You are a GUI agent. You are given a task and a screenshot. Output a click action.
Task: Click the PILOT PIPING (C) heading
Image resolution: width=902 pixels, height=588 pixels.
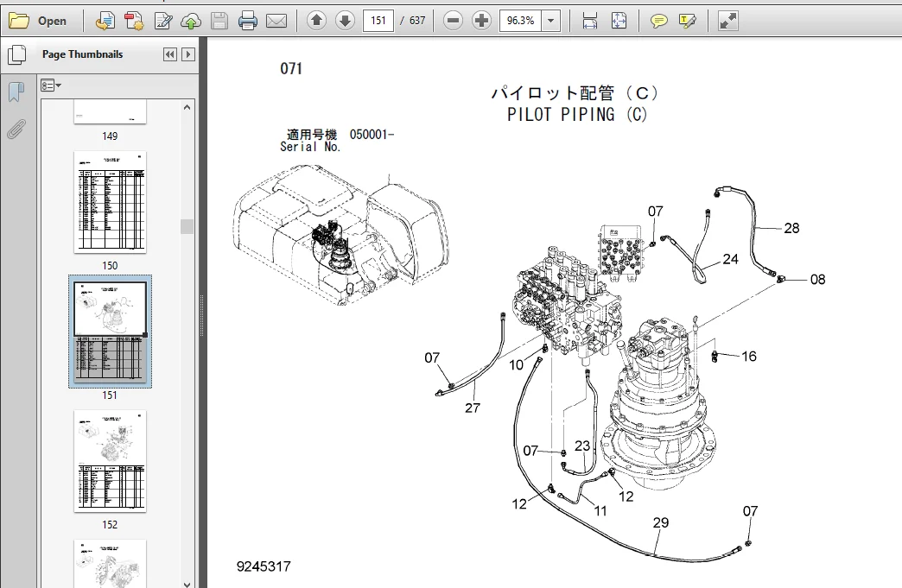(577, 114)
